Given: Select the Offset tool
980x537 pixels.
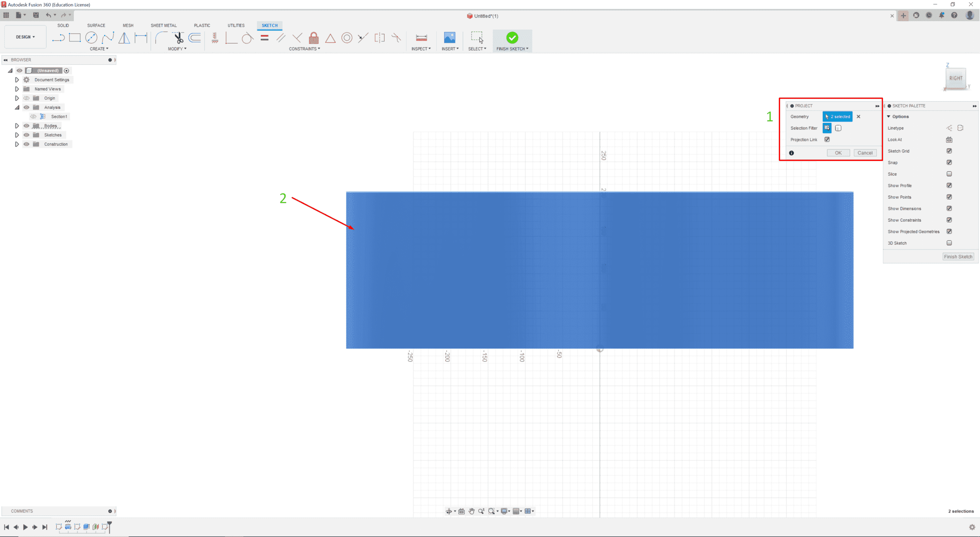Looking at the screenshot, I should click(195, 38).
